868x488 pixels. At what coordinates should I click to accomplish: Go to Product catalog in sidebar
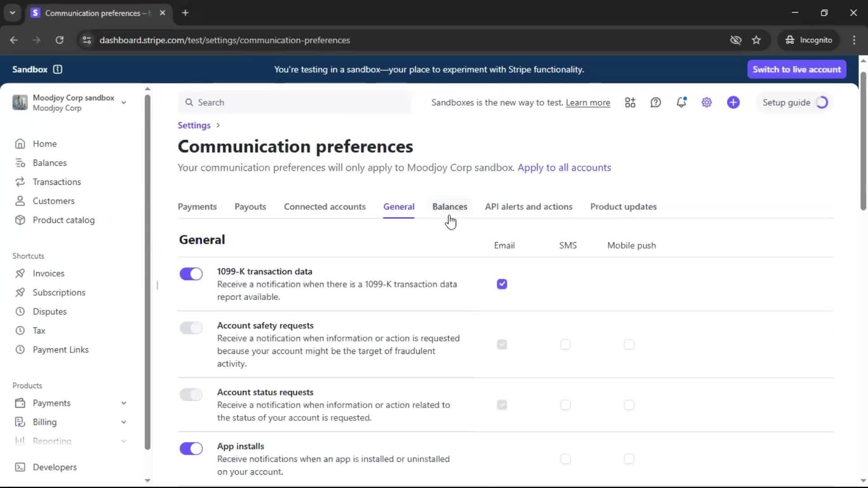63,220
